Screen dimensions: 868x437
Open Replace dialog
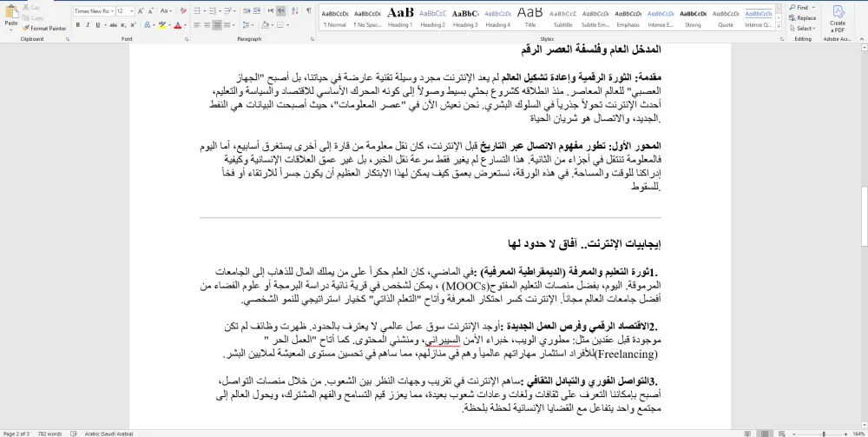point(803,17)
